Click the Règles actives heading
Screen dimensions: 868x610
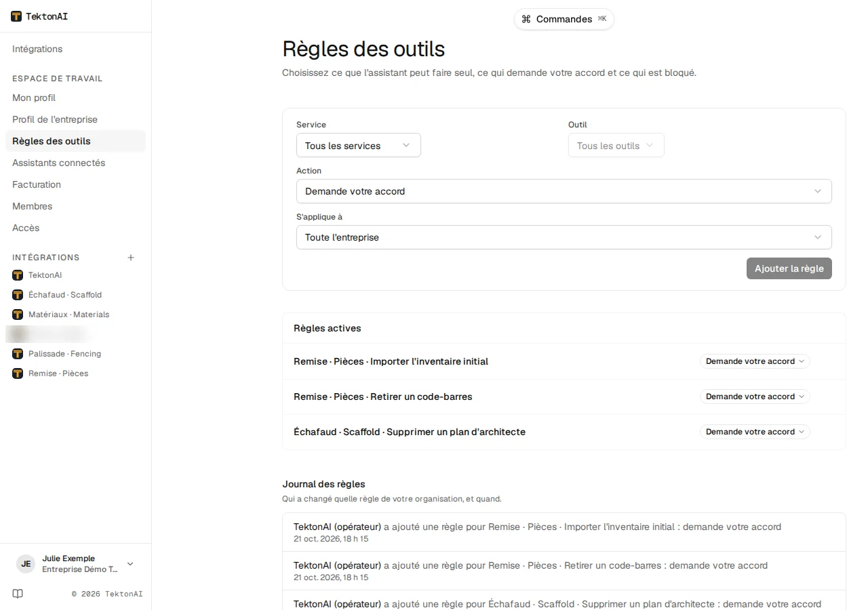coord(328,328)
